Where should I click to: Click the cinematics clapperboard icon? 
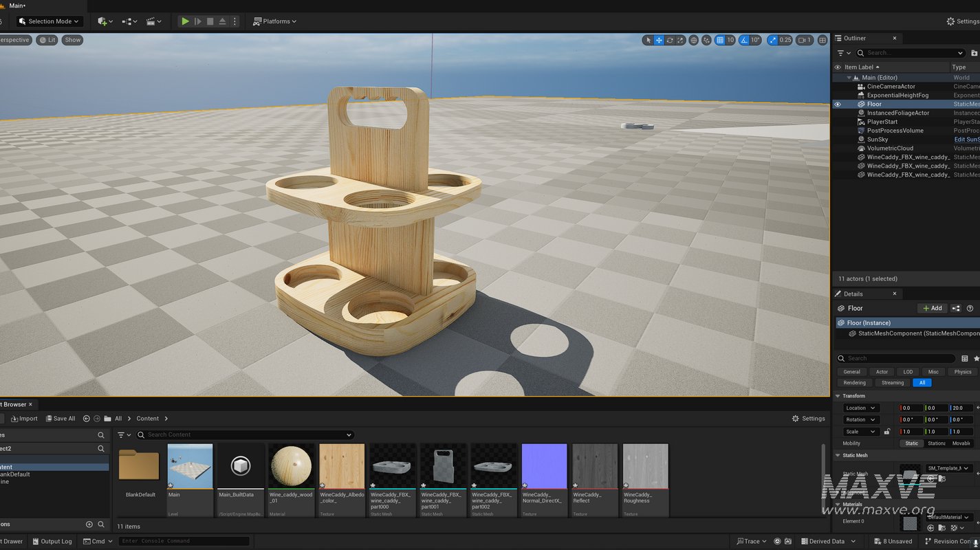coord(151,21)
